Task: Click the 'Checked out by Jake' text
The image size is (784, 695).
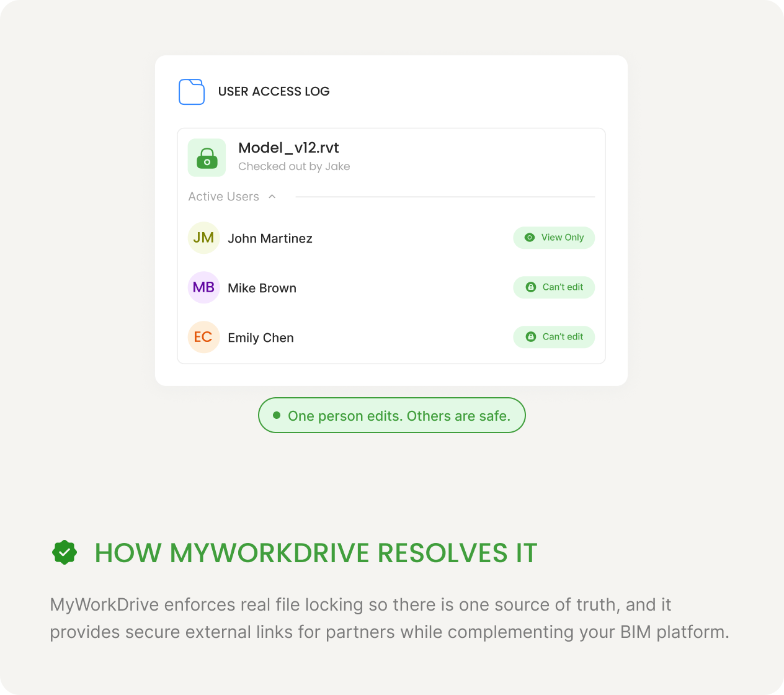Action: (294, 166)
